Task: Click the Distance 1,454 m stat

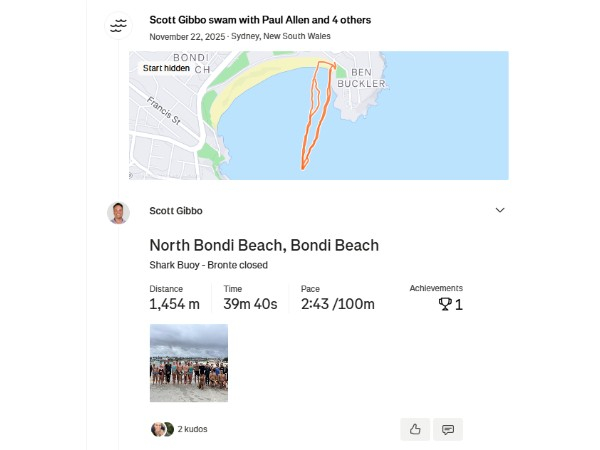Action: [175, 304]
